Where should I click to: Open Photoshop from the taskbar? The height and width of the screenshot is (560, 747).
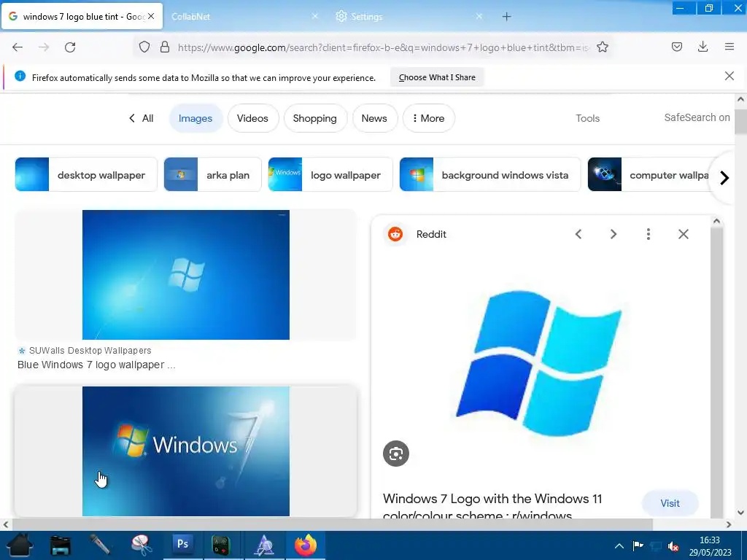183,544
